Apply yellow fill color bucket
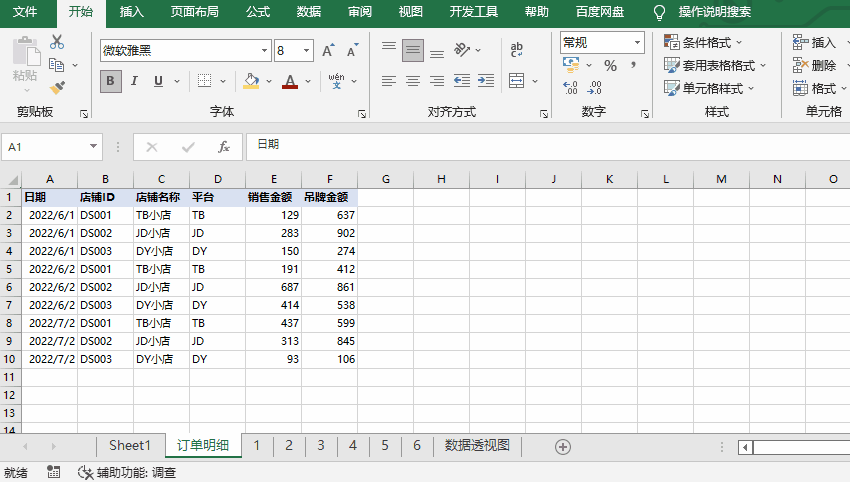 coord(251,81)
